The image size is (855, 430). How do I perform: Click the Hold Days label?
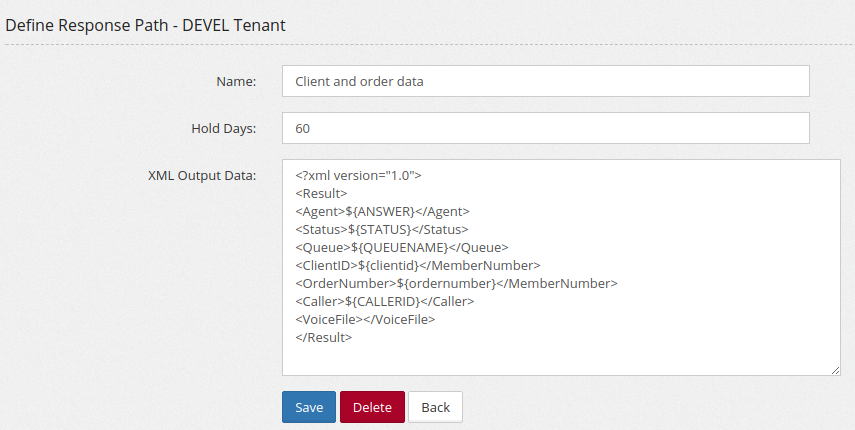point(224,129)
